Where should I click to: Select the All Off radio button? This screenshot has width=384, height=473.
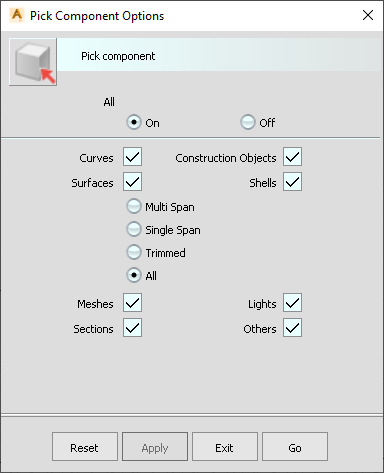(x=248, y=122)
